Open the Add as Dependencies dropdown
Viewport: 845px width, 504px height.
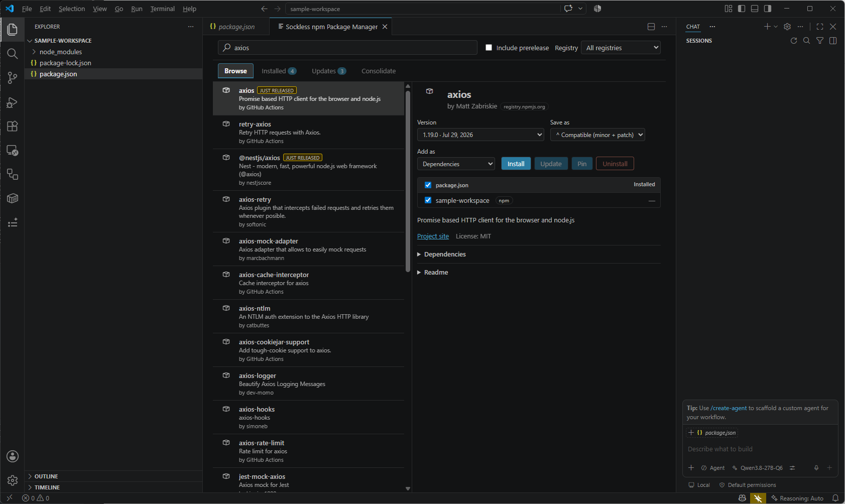[456, 164]
